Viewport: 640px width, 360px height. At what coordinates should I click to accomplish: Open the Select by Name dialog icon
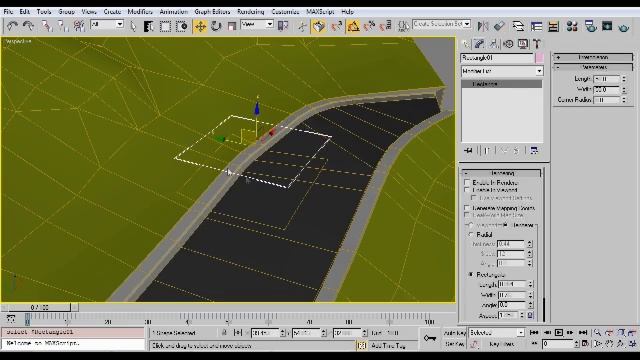click(149, 27)
